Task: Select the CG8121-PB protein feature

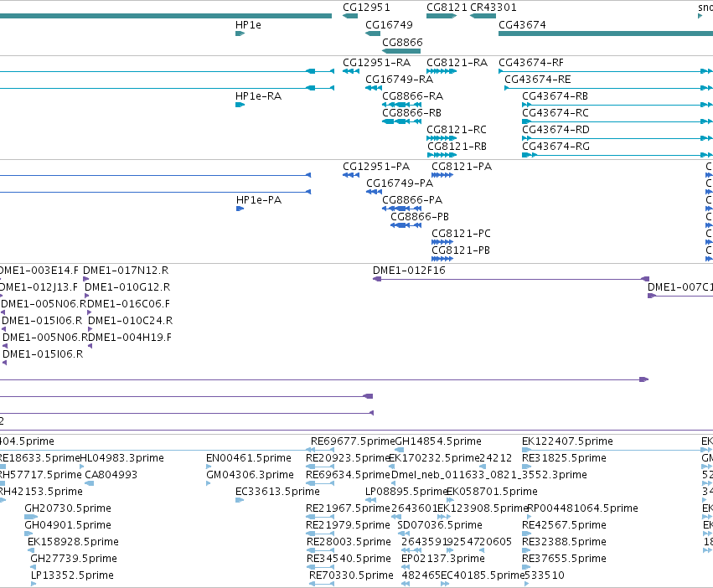Action: (442, 259)
